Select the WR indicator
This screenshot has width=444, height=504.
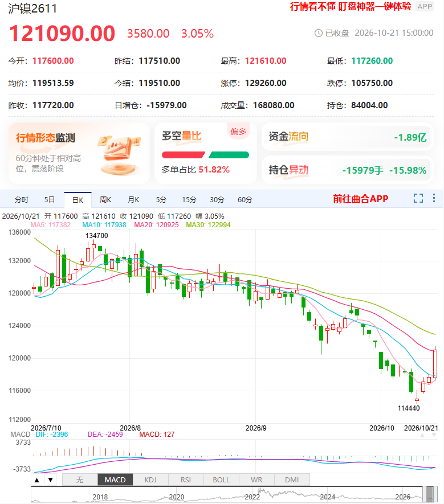(256, 480)
